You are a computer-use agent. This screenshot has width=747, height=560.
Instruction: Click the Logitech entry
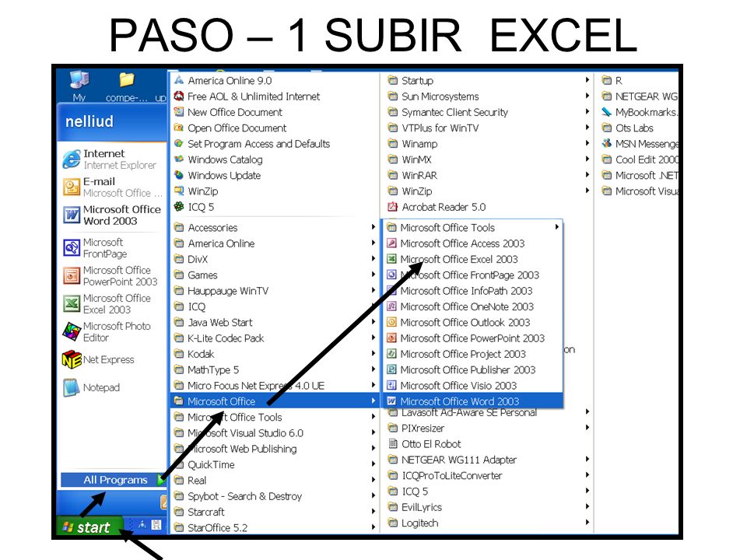[x=487, y=523]
